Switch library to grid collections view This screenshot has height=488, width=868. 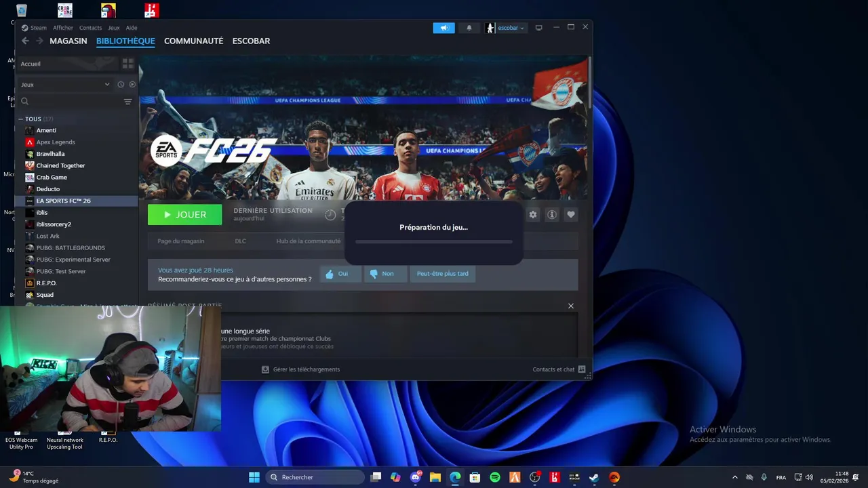tap(127, 64)
